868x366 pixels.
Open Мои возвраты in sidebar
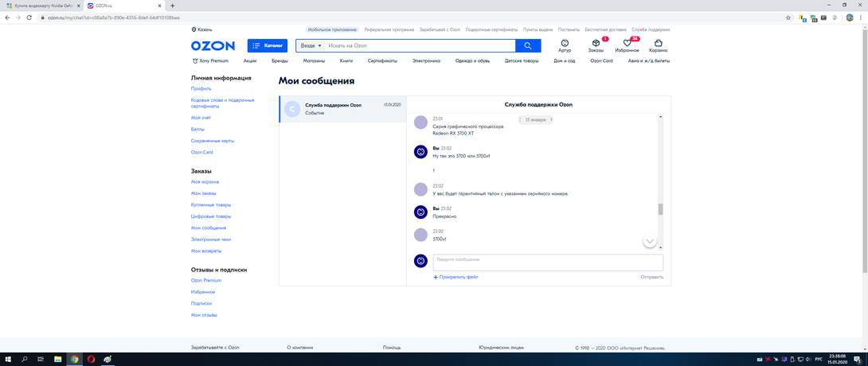click(206, 251)
